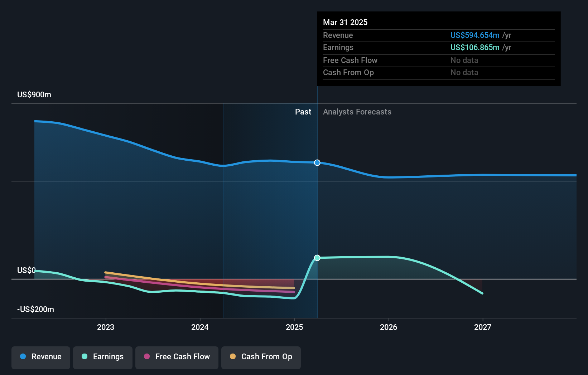
Task: Select the Revenue data point marker at Mar 2025
Action: tap(317, 163)
